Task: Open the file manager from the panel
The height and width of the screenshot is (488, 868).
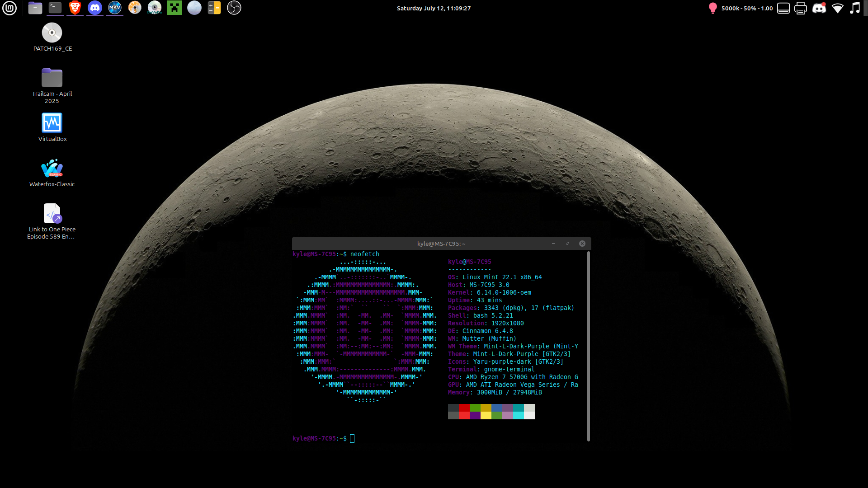Action: (x=35, y=8)
